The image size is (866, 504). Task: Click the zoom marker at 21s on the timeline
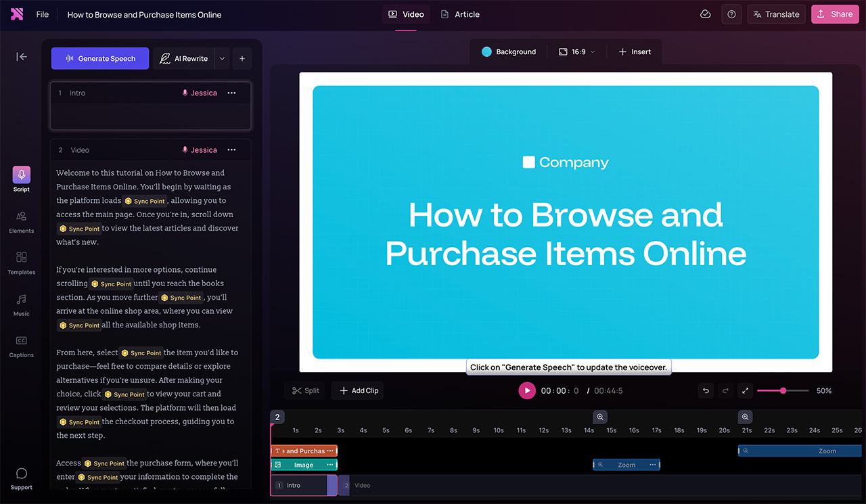[745, 417]
